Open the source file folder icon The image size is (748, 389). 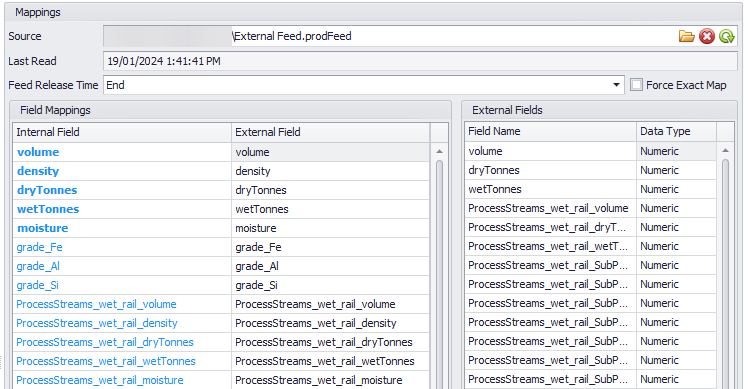[686, 36]
